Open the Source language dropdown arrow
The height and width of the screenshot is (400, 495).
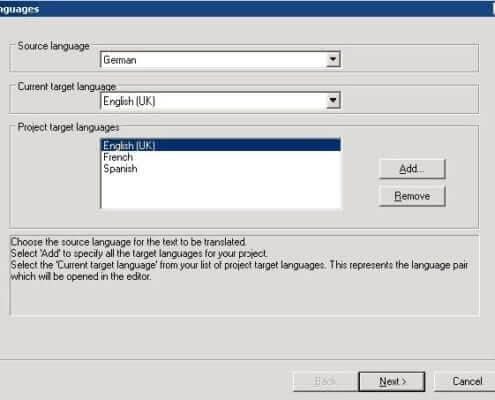[333, 60]
